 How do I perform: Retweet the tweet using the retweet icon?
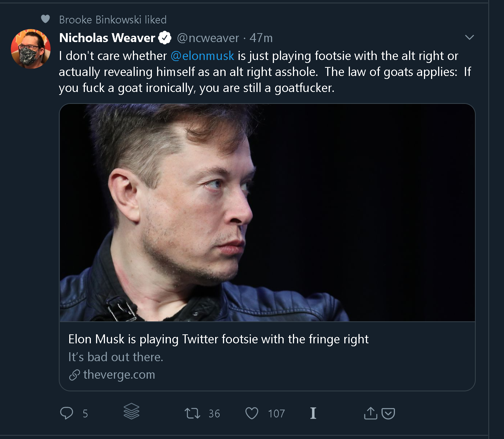[192, 413]
